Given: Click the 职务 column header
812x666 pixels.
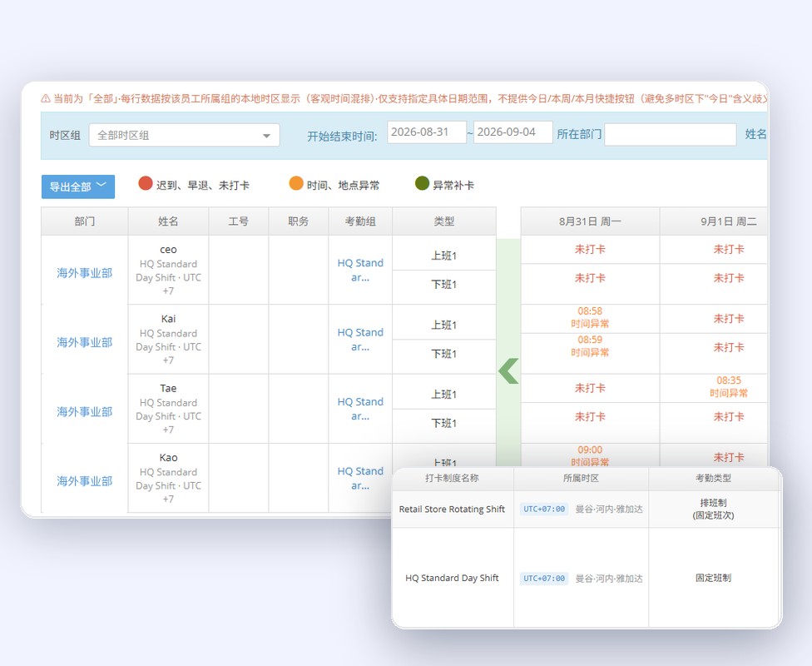Looking at the screenshot, I should (299, 221).
